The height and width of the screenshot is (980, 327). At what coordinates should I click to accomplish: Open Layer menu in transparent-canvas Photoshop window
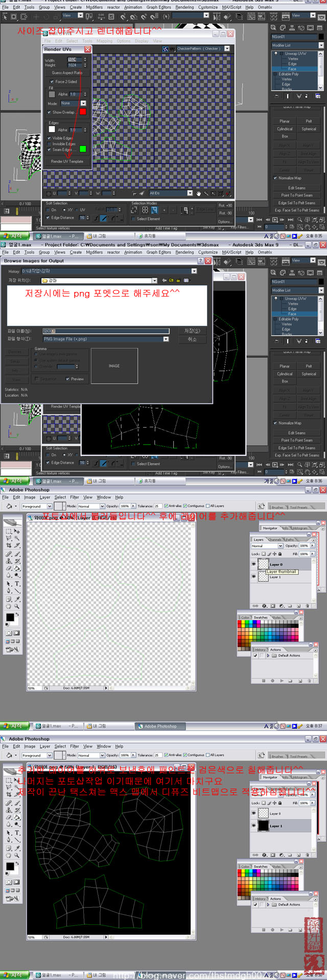45,497
